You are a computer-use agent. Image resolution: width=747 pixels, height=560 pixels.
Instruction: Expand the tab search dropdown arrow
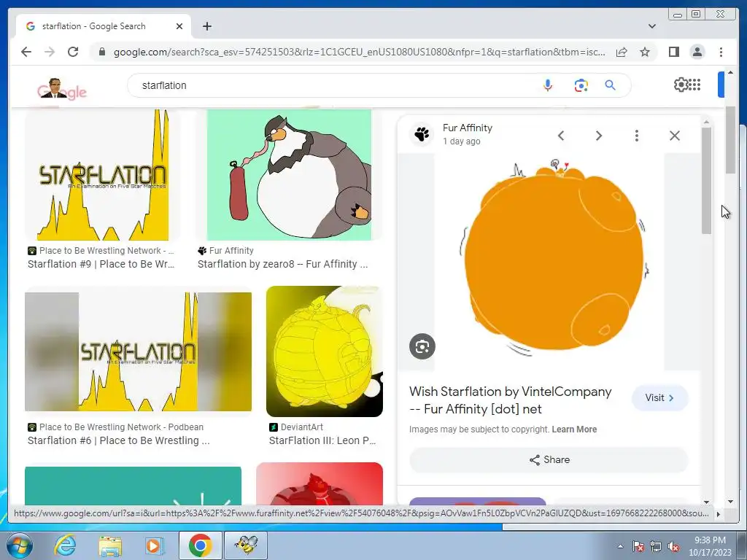click(651, 26)
